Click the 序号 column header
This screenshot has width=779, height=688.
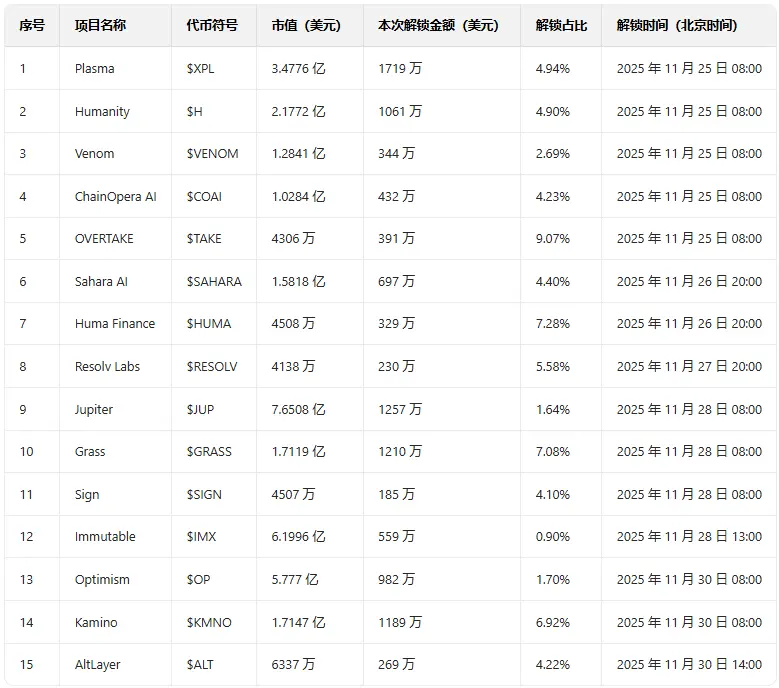[x=32, y=25]
